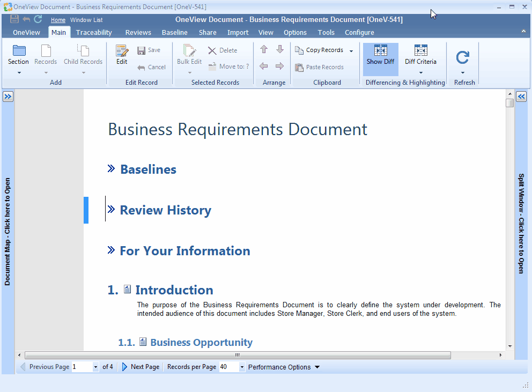
Task: Open the Copy Records dropdown arrow
Action: click(351, 51)
